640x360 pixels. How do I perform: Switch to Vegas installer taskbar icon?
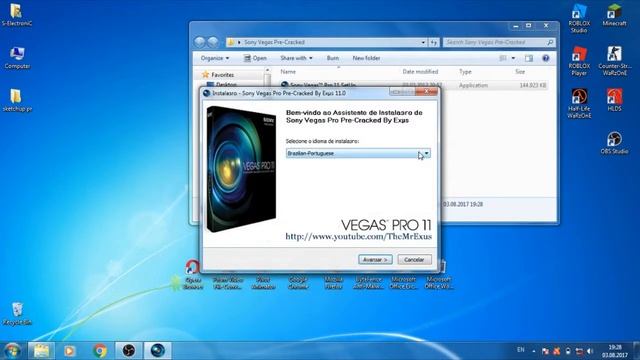(x=158, y=351)
